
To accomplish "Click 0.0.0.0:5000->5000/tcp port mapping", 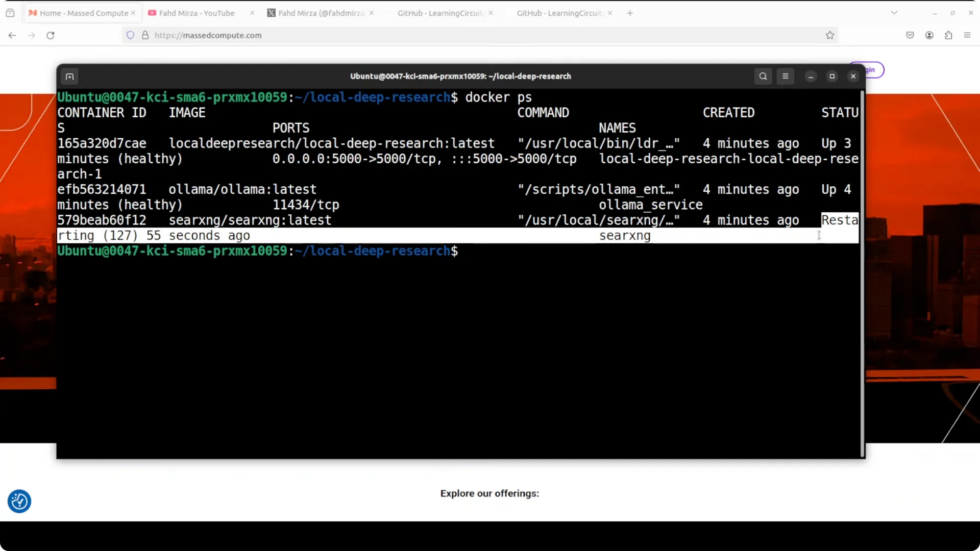I will click(x=354, y=159).
